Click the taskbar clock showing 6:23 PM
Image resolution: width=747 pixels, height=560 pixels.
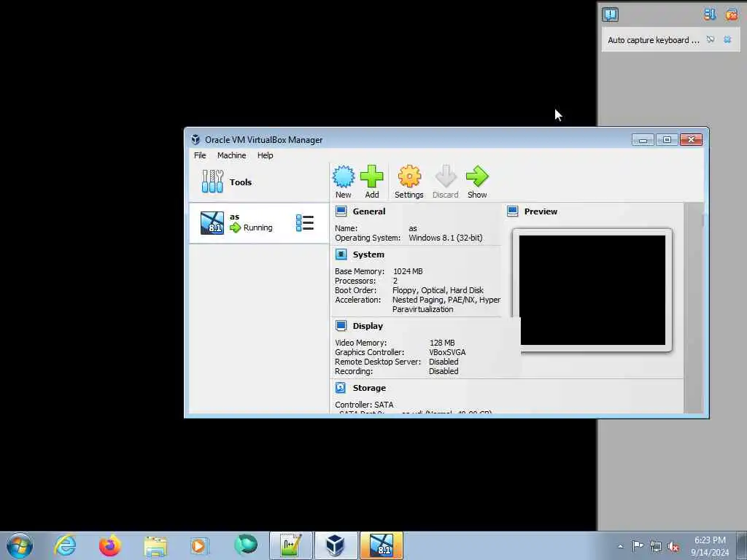(710, 545)
